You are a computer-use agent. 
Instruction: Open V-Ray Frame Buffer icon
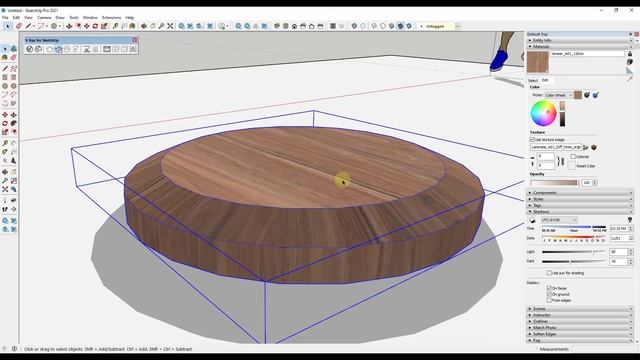tap(107, 49)
